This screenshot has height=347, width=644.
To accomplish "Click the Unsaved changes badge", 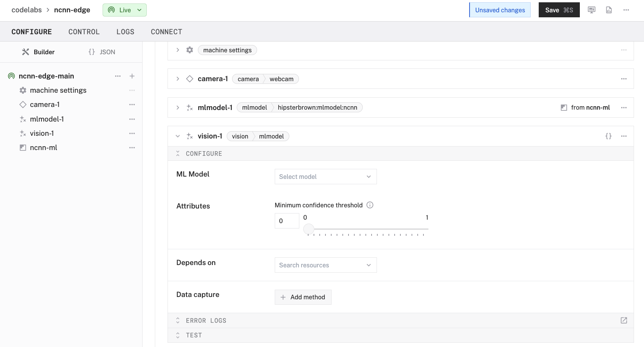I will click(500, 10).
